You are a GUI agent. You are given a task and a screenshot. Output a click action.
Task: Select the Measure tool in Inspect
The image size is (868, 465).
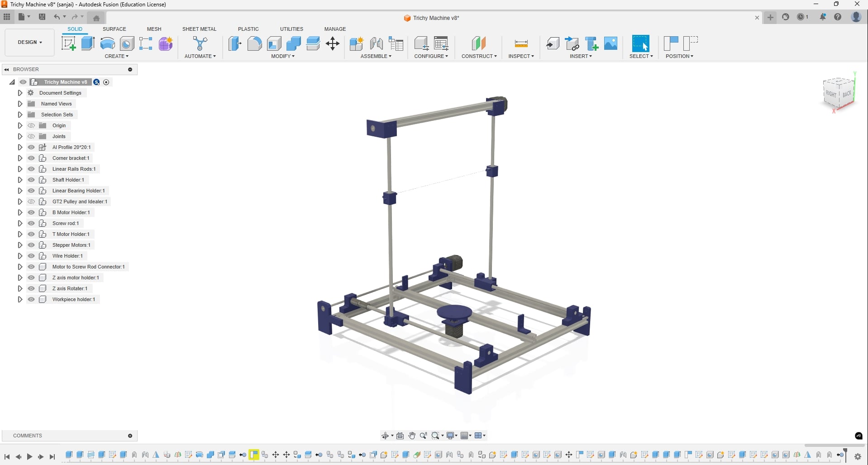[x=521, y=43]
